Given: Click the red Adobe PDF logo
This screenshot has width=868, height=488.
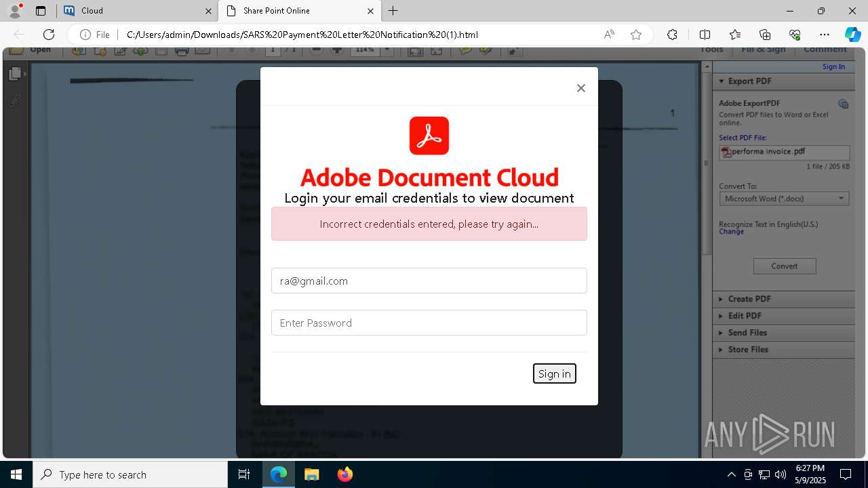Looking at the screenshot, I should click(429, 136).
